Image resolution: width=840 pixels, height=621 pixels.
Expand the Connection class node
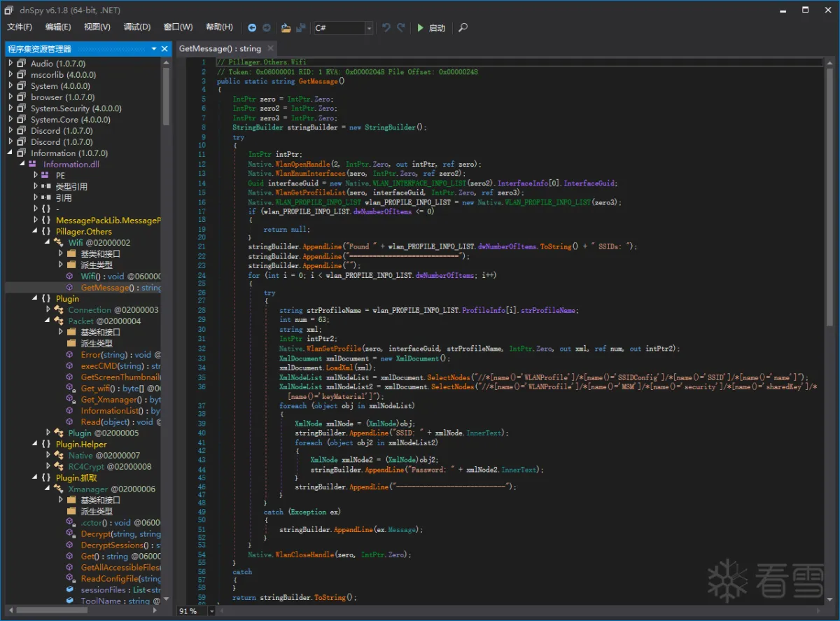(x=48, y=309)
